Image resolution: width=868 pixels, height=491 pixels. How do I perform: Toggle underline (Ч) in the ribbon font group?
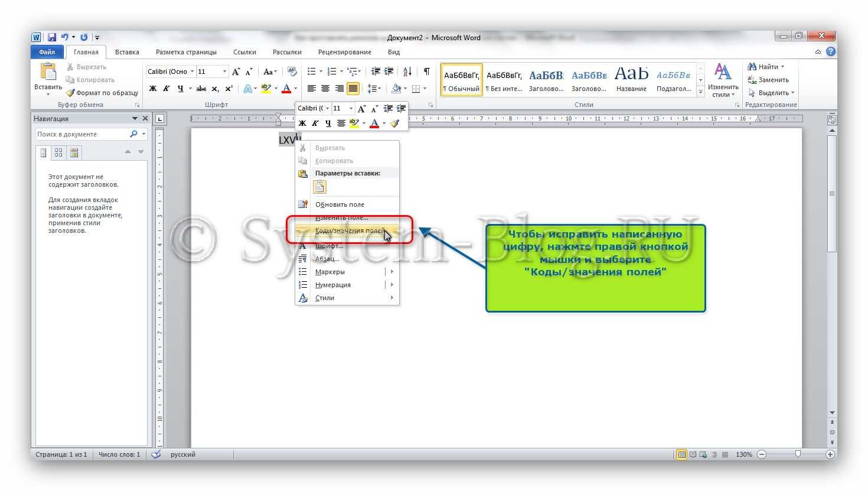click(180, 89)
